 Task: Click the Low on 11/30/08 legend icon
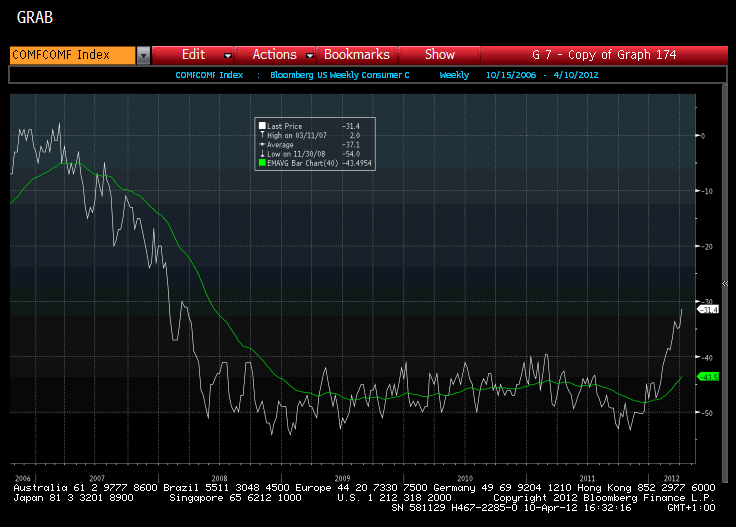click(262, 153)
